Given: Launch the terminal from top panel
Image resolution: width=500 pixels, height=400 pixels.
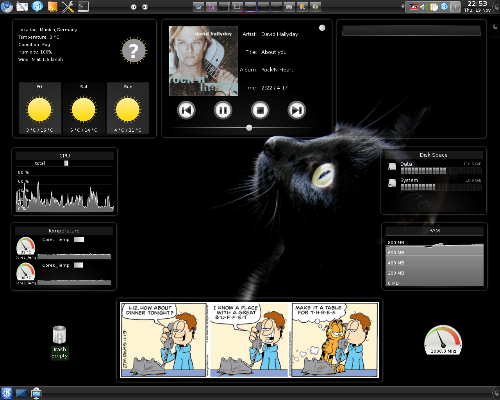Looking at the screenshot, I should pos(83,7).
